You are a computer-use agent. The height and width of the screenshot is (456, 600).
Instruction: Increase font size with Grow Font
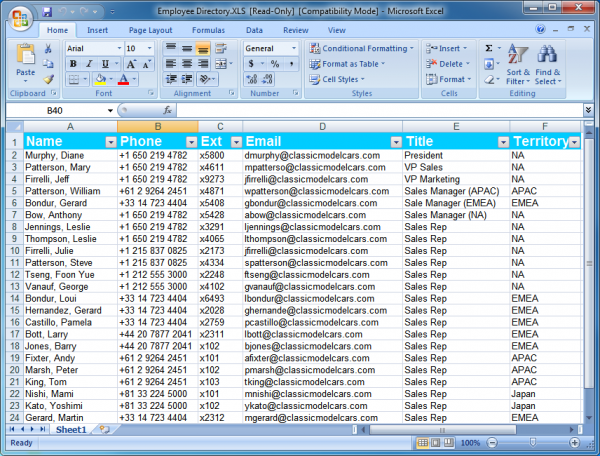pos(130,64)
